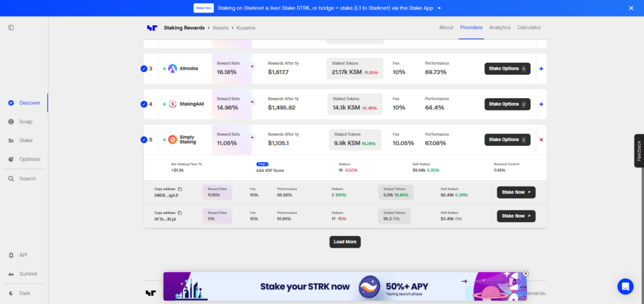This screenshot has width=644, height=304.
Task: Switch to the Analytics tab
Action: [x=499, y=28]
